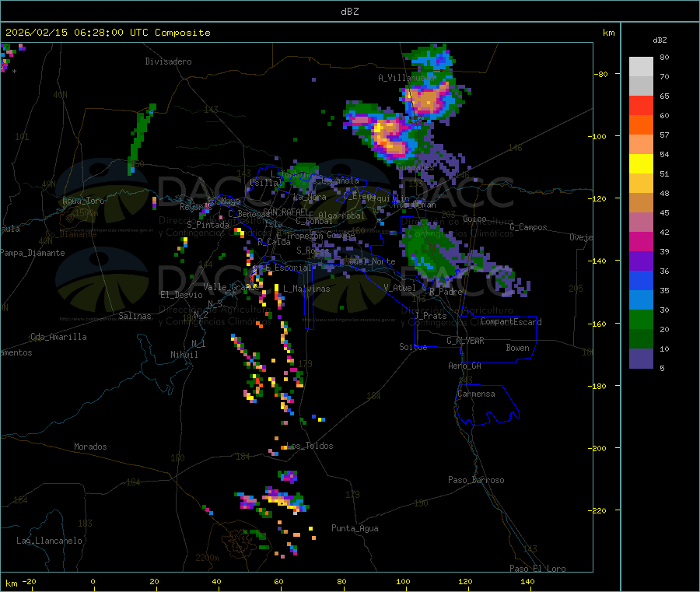The image size is (700, 592).
Task: Click the 'El_Desvio' map label
Action: click(x=181, y=295)
